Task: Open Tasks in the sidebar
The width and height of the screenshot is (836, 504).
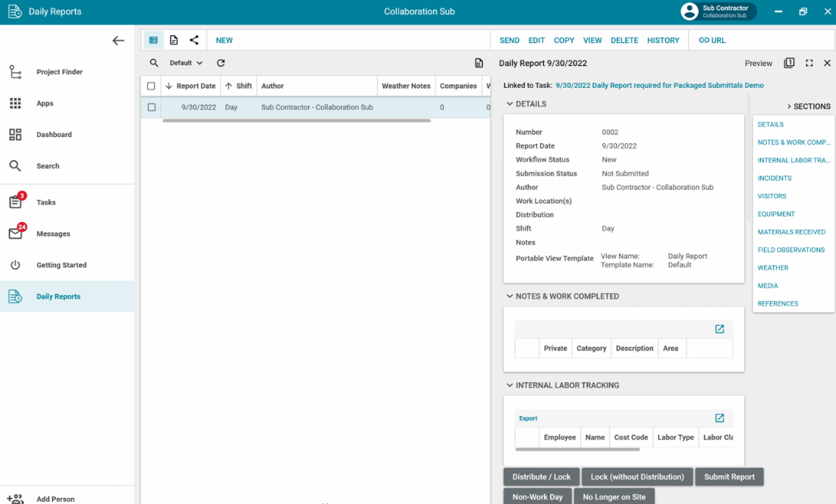Action: tap(46, 202)
